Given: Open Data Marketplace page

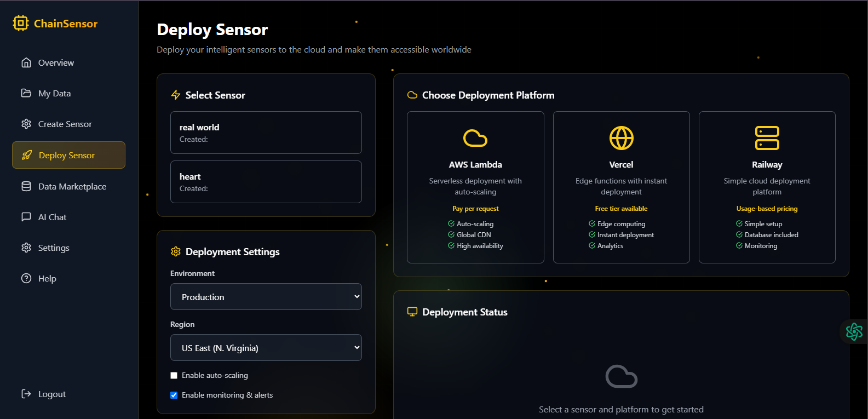Looking at the screenshot, I should 68,186.
